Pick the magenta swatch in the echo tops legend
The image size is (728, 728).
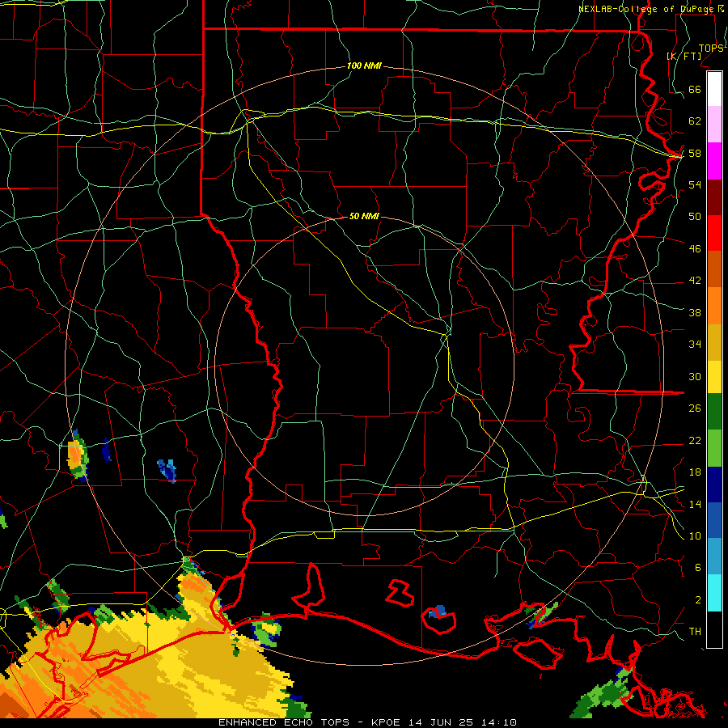pos(714,161)
